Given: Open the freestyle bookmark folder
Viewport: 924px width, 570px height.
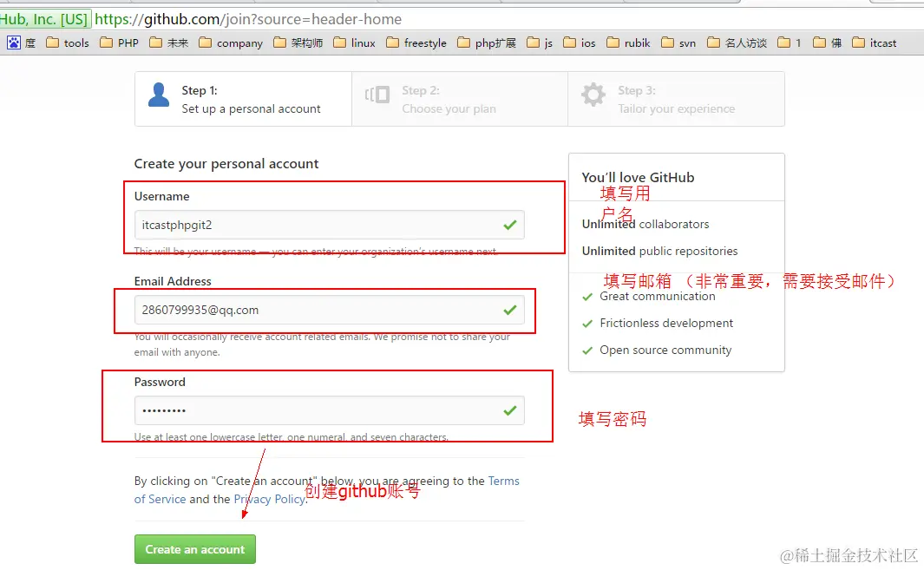Looking at the screenshot, I should 416,43.
